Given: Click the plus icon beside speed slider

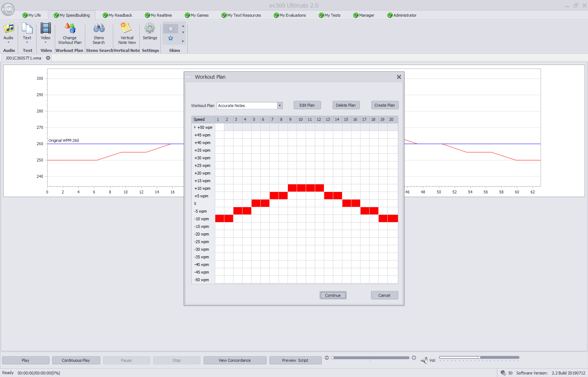Looking at the screenshot, I should 414,358.
